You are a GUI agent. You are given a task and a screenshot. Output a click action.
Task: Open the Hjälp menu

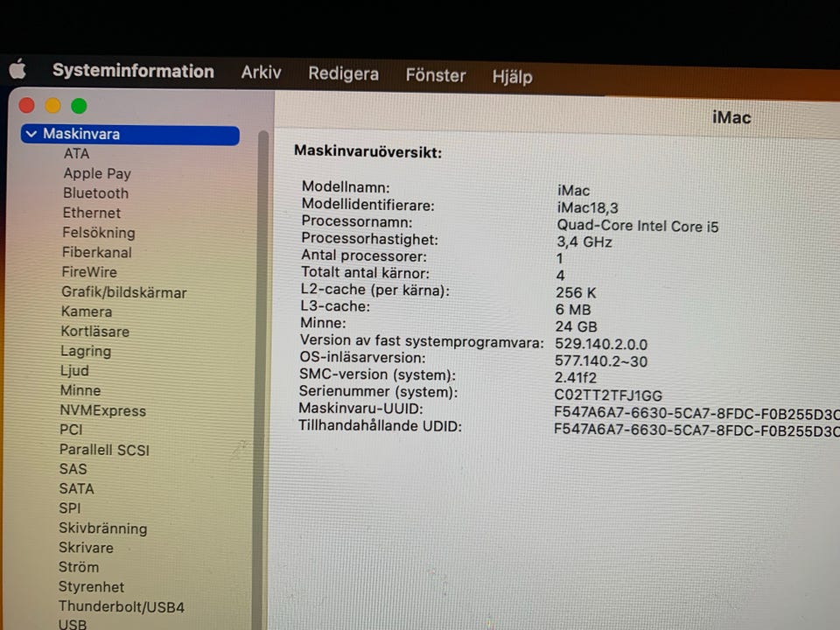tap(512, 77)
